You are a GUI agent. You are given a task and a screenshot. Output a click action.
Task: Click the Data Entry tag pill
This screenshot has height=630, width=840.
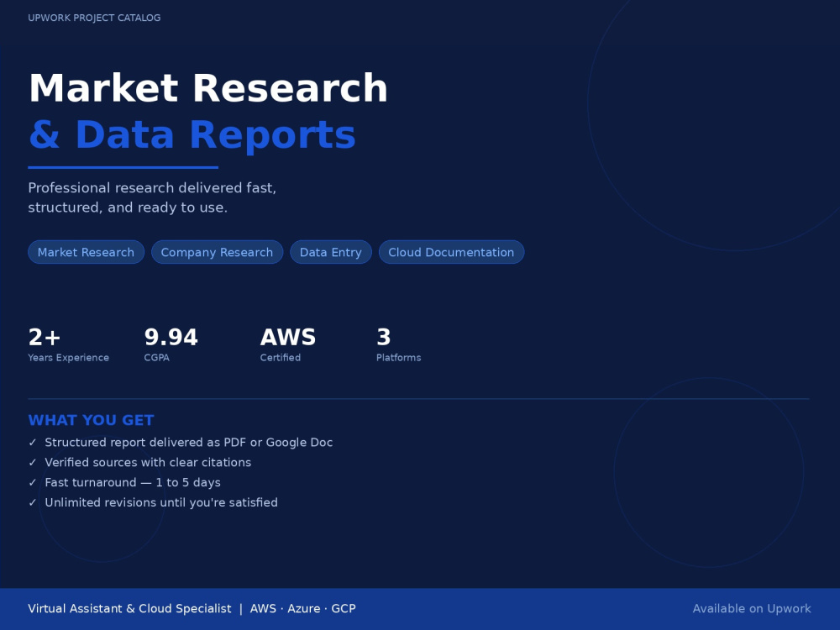coord(330,252)
